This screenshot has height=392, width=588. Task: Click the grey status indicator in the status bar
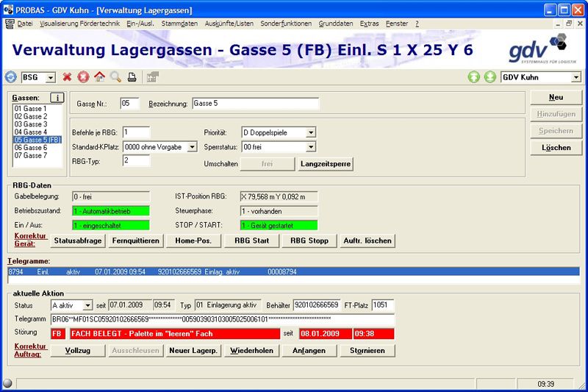[x=7, y=383]
